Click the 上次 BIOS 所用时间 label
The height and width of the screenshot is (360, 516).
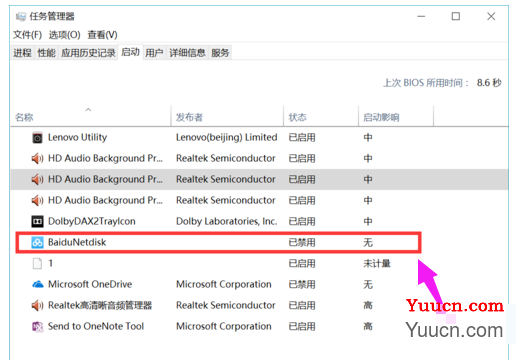pos(426,83)
